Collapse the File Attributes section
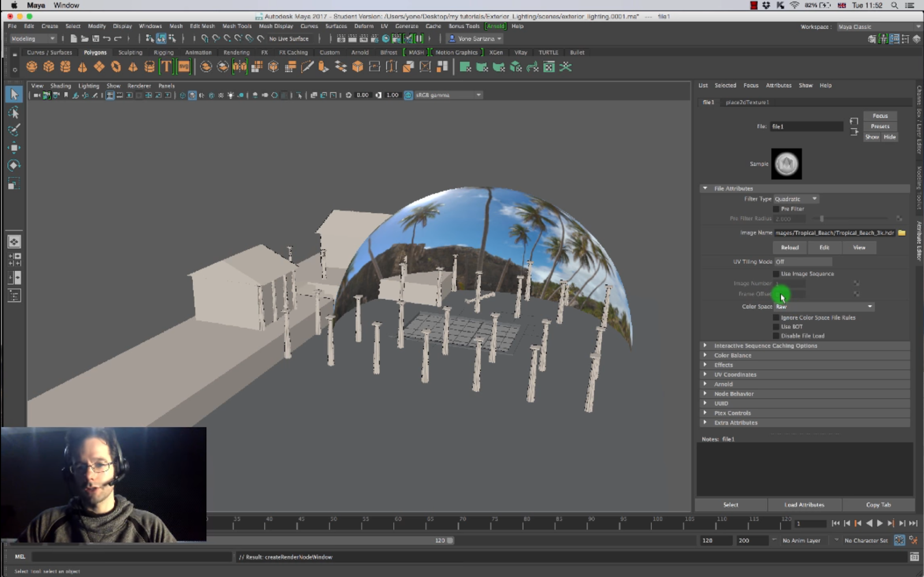Viewport: 924px width, 577px height. [x=705, y=188]
